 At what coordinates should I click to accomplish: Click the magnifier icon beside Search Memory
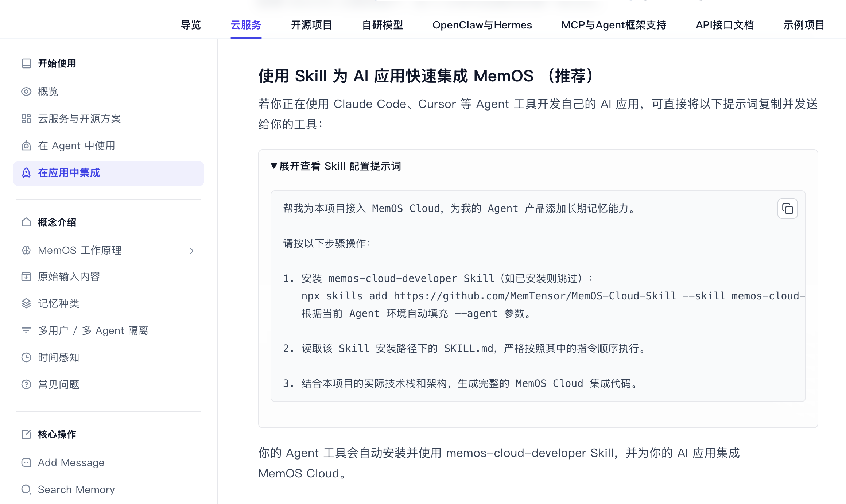click(x=26, y=489)
